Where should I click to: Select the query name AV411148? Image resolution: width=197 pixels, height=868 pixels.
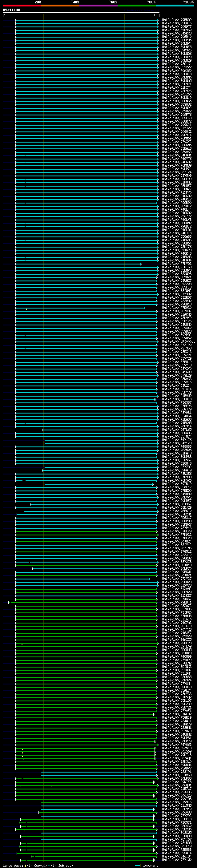[x=11, y=10]
